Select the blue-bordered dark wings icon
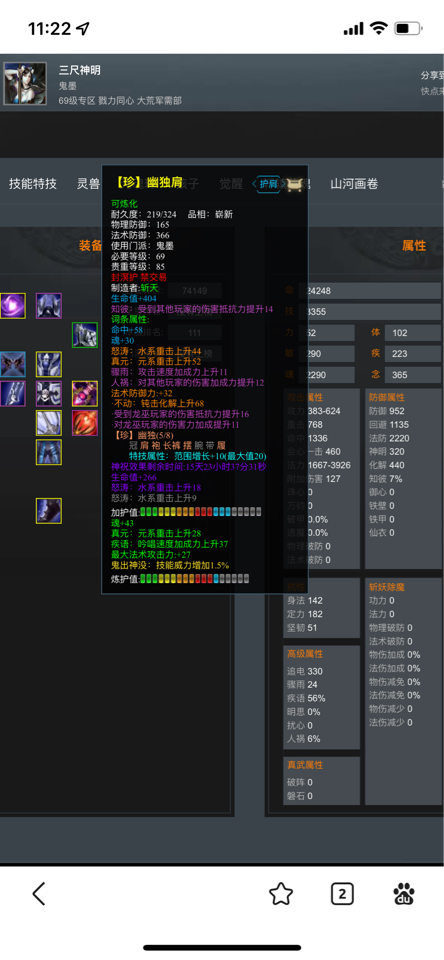This screenshot has width=444, height=960. click(x=12, y=364)
